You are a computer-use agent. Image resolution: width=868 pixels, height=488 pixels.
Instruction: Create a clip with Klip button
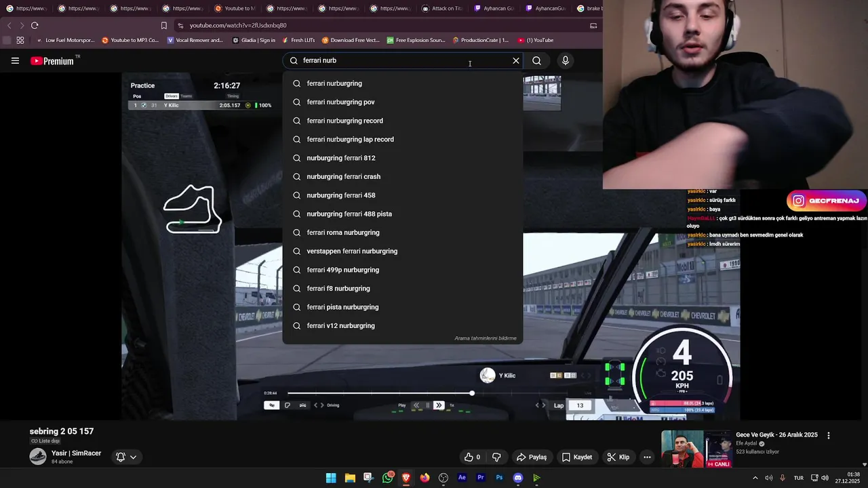click(x=618, y=457)
